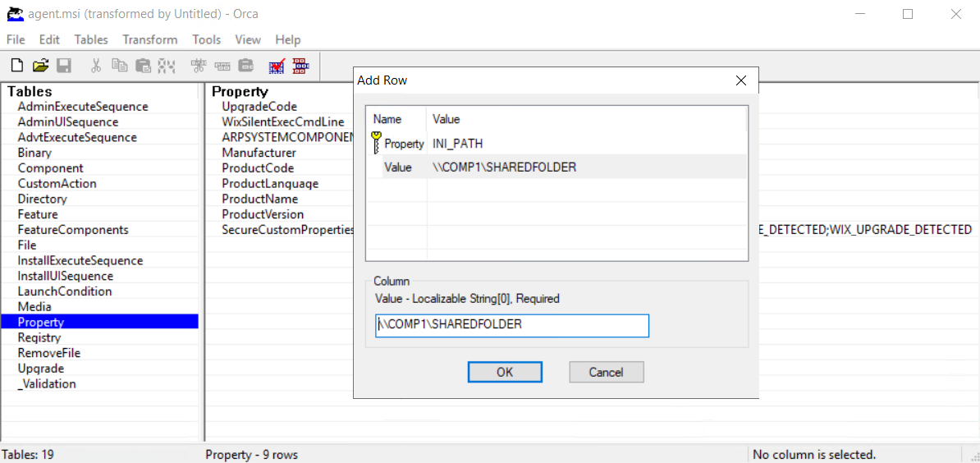
Task: Open an MSI with the folder icon
Action: coord(40,66)
